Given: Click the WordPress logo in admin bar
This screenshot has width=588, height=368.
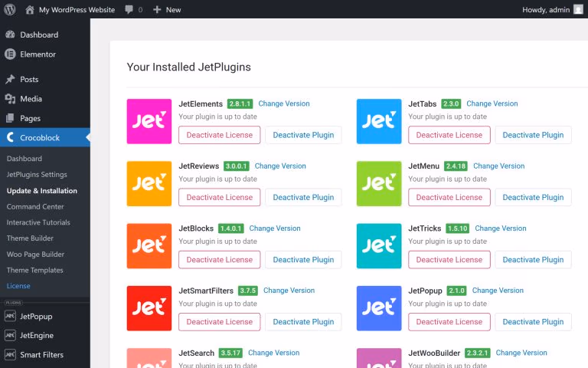Looking at the screenshot, I should tap(10, 9).
